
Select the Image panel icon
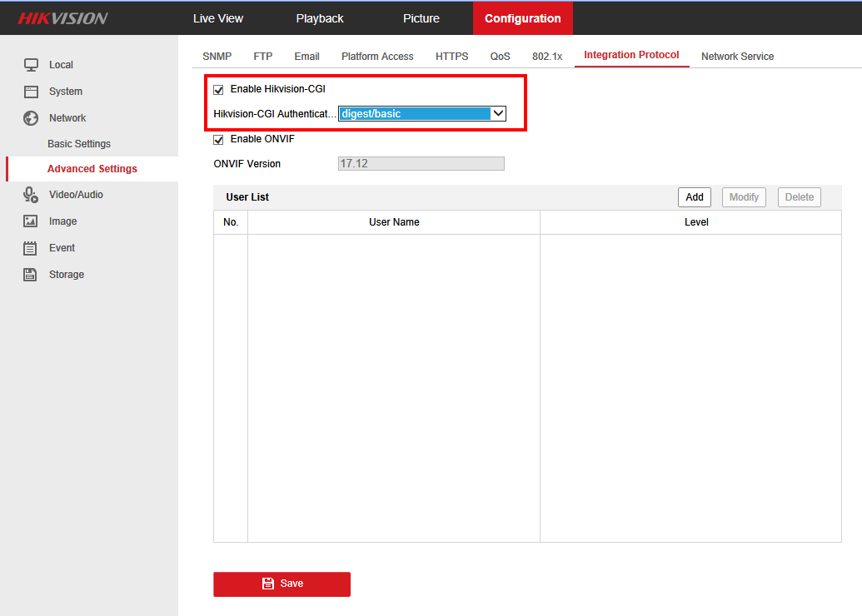(x=32, y=221)
